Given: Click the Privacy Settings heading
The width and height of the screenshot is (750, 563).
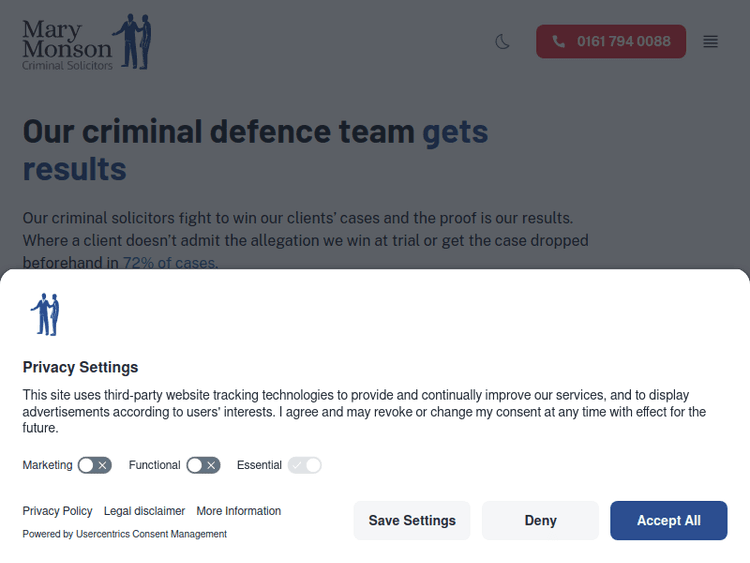Looking at the screenshot, I should (80, 367).
